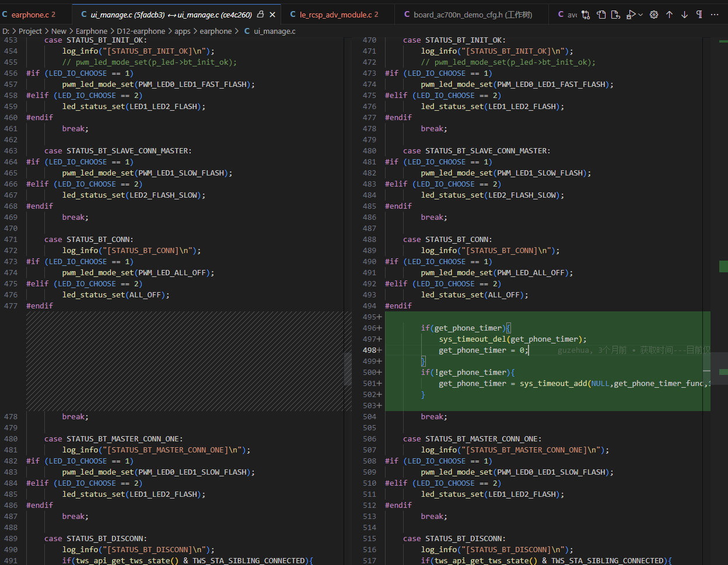The width and height of the screenshot is (728, 565).
Task: Open diff editor settings via gear icon
Action: click(x=654, y=15)
